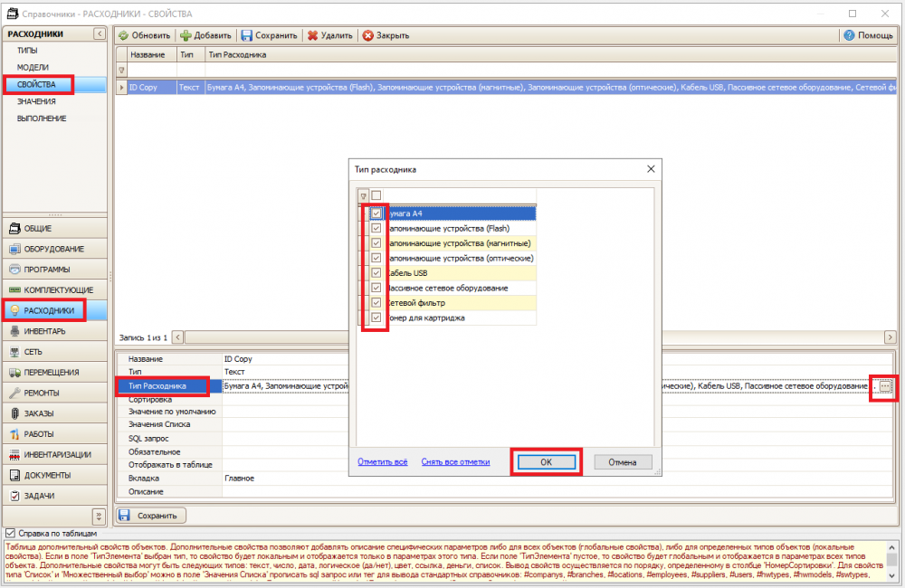Image resolution: width=905 pixels, height=588 pixels.
Task: Open the ОБОРУДОВАНИЕ section icon
Action: click(15, 250)
